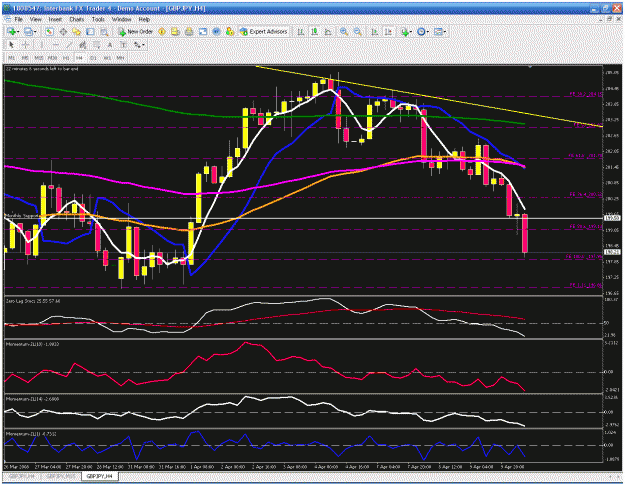Open the Insert menu
625x484 pixels.
(55, 19)
